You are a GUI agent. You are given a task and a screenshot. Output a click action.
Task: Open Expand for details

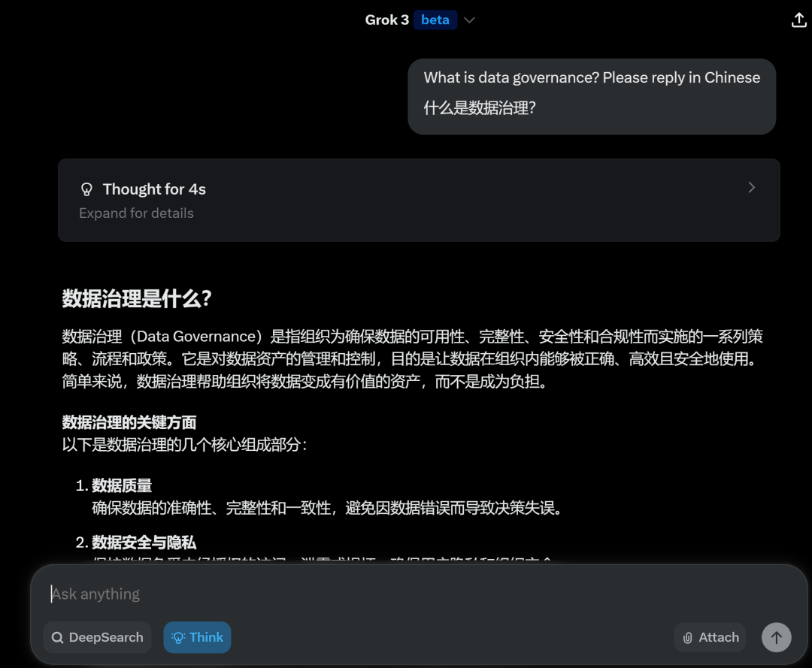[135, 213]
